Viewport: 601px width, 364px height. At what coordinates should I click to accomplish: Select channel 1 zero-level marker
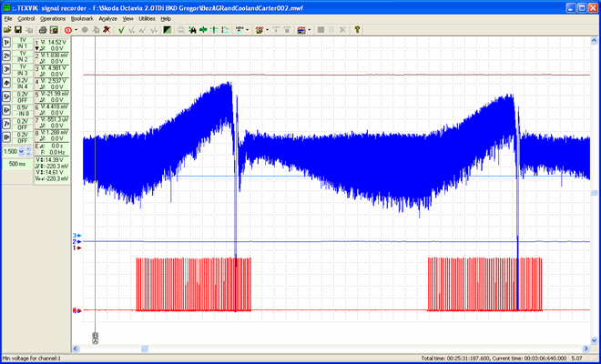point(77,248)
